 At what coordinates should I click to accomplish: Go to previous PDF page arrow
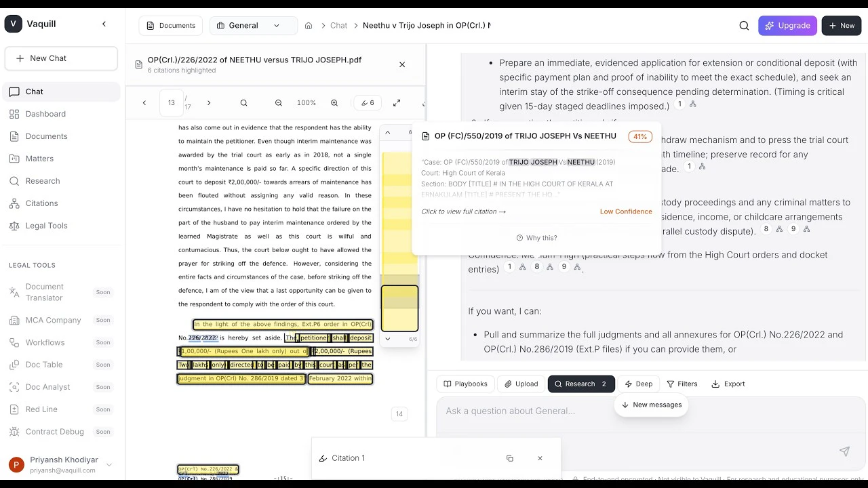[144, 103]
